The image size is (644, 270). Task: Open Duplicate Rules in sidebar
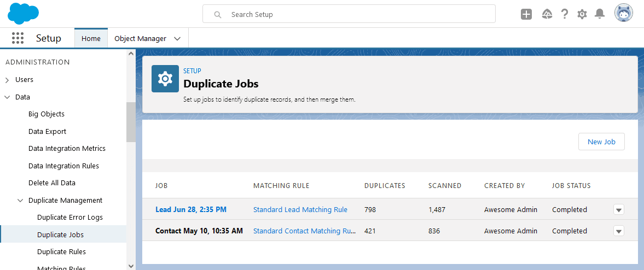point(61,251)
